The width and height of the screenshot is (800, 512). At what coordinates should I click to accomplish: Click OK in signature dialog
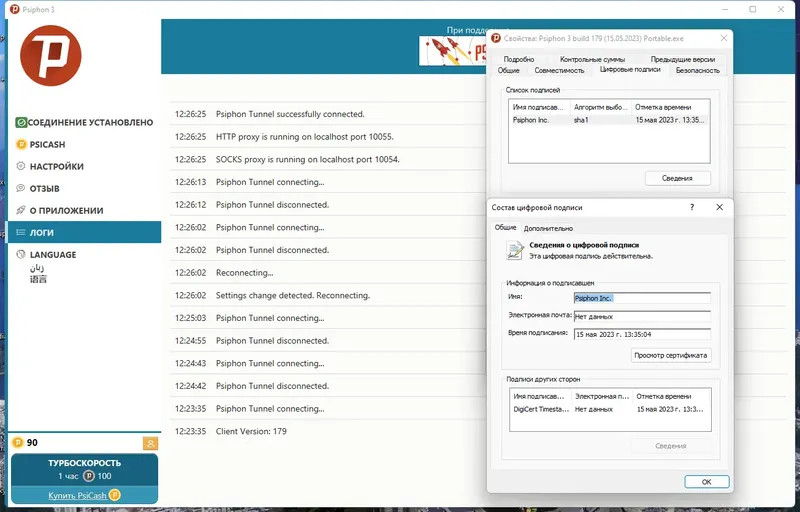(707, 481)
